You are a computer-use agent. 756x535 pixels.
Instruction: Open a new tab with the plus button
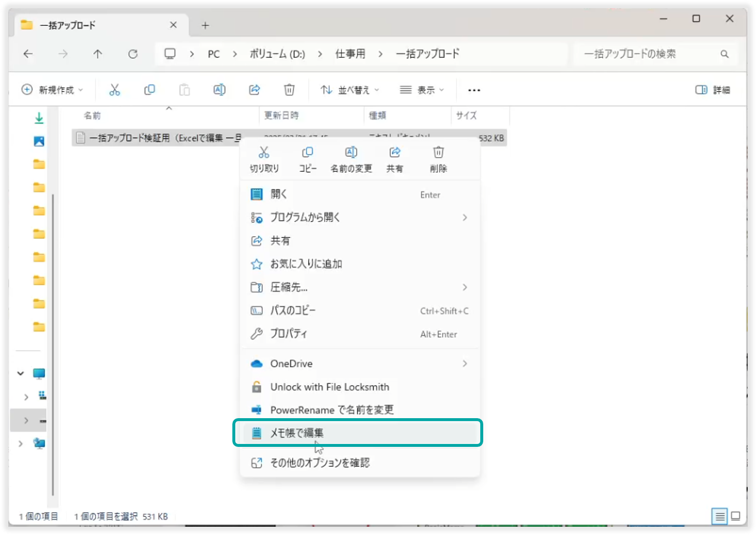tap(205, 25)
